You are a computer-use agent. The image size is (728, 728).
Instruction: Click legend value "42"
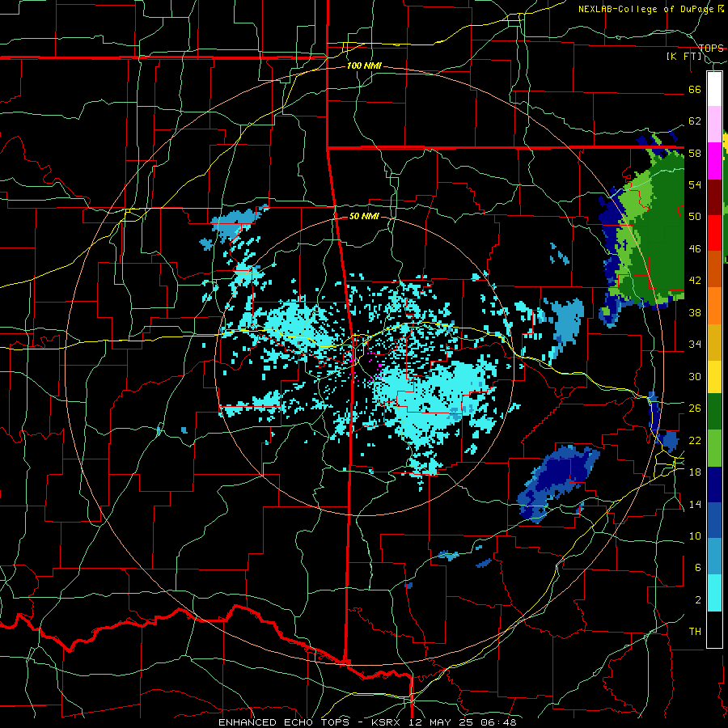[x=695, y=281]
